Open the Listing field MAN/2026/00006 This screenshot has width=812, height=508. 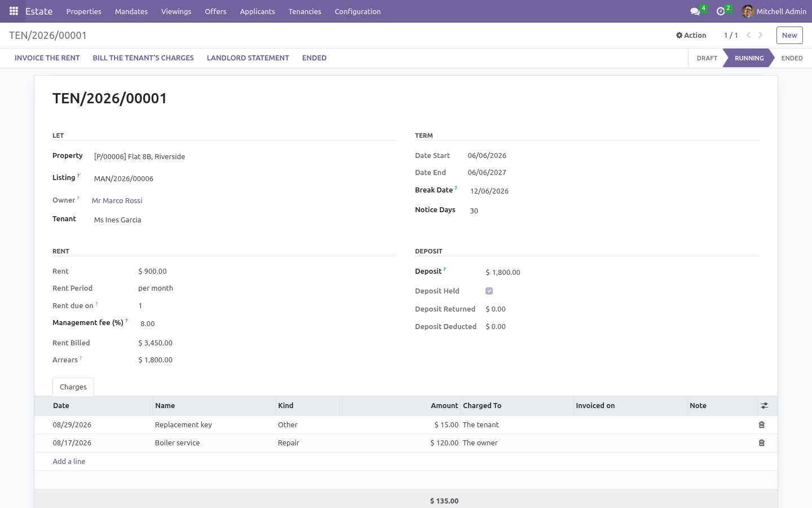[x=245, y=179]
